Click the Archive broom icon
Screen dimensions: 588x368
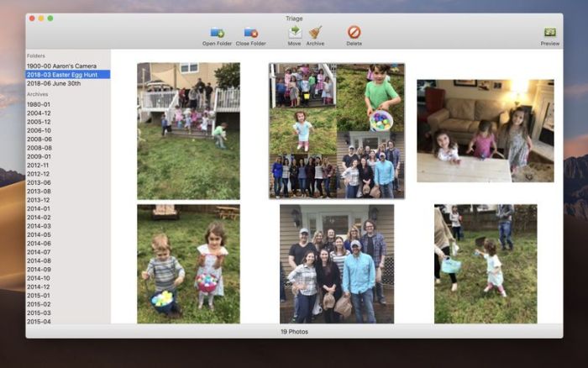pyautogui.click(x=315, y=32)
